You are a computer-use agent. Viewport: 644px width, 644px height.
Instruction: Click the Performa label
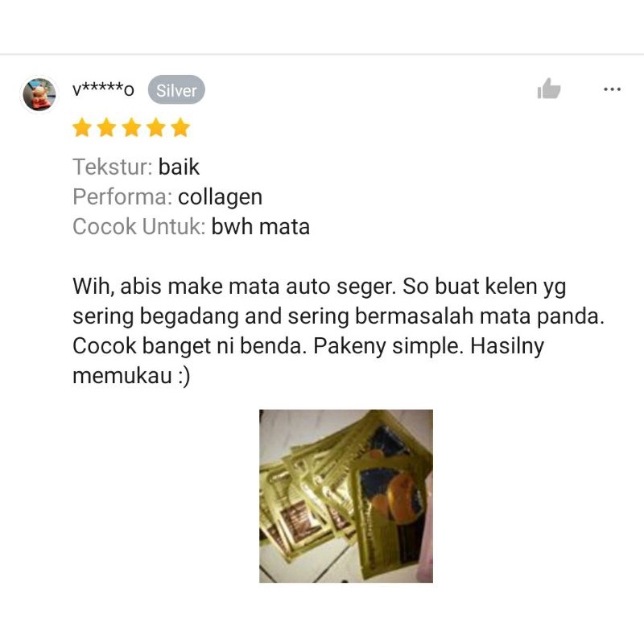pos(122,196)
